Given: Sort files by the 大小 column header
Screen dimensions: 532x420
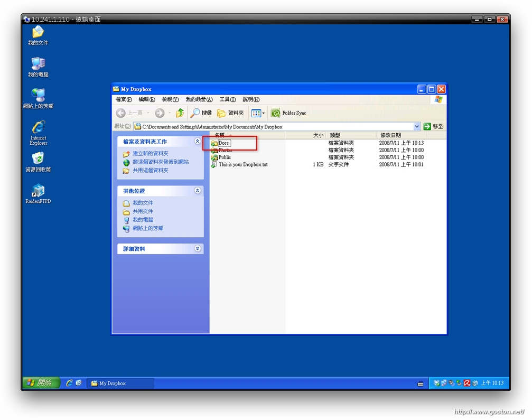Looking at the screenshot, I should (x=305, y=135).
